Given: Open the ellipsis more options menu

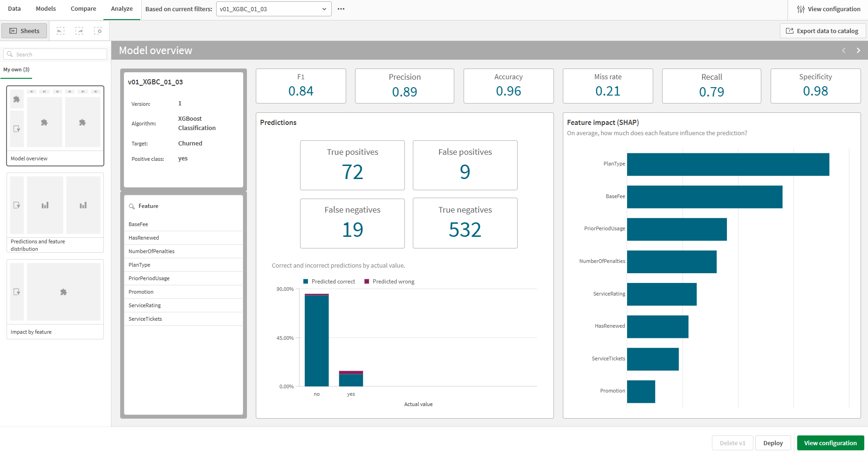Looking at the screenshot, I should 341,8.
